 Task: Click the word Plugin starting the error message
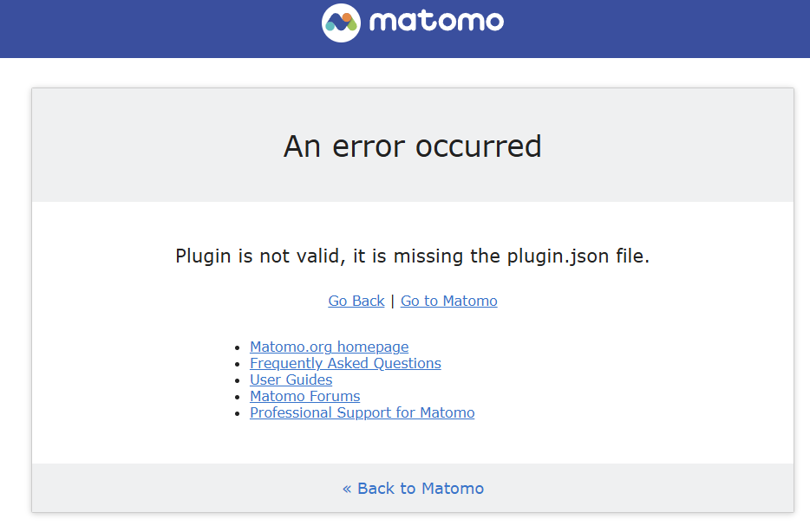(x=203, y=256)
